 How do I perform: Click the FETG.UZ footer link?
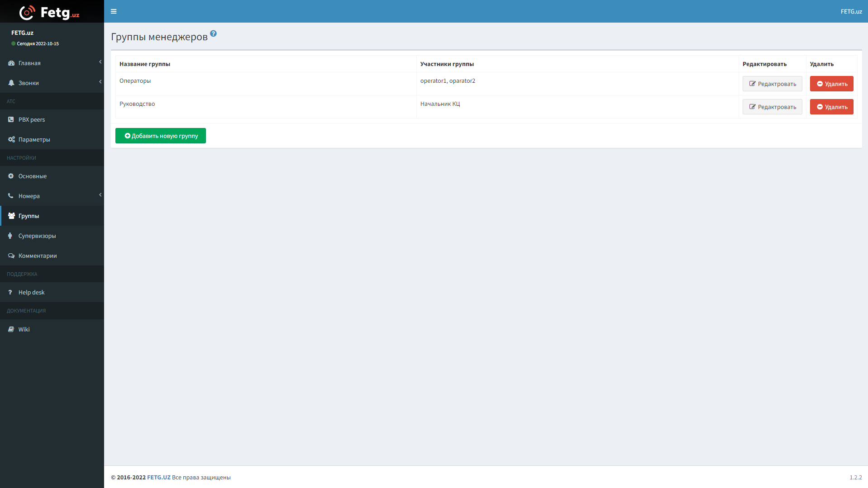(x=158, y=477)
